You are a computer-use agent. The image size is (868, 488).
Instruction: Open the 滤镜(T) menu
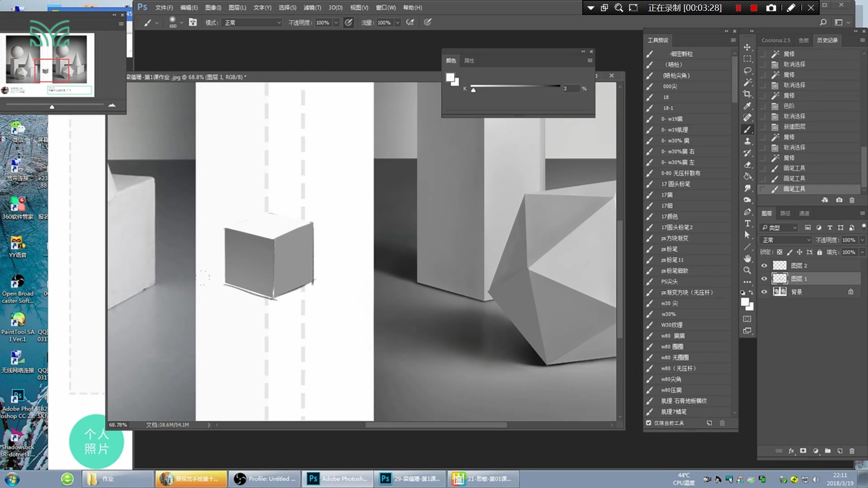[312, 8]
